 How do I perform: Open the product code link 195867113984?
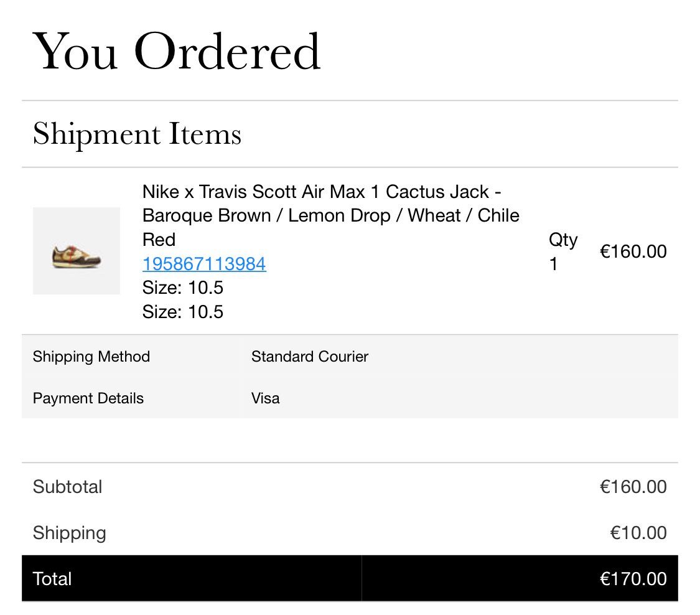pos(204,263)
